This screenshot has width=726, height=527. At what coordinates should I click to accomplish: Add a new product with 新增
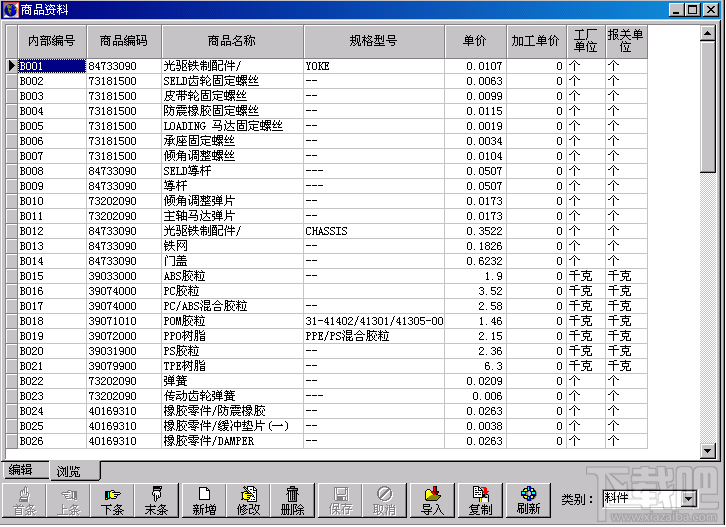tap(204, 501)
